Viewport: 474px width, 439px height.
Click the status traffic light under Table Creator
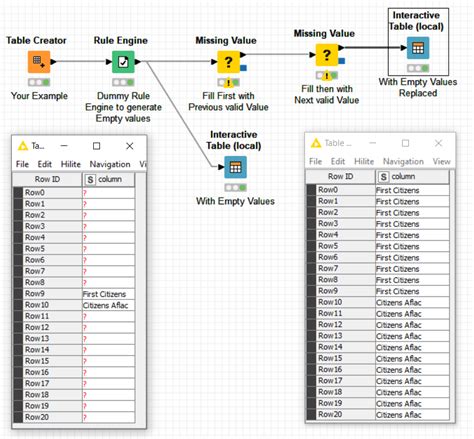click(39, 82)
